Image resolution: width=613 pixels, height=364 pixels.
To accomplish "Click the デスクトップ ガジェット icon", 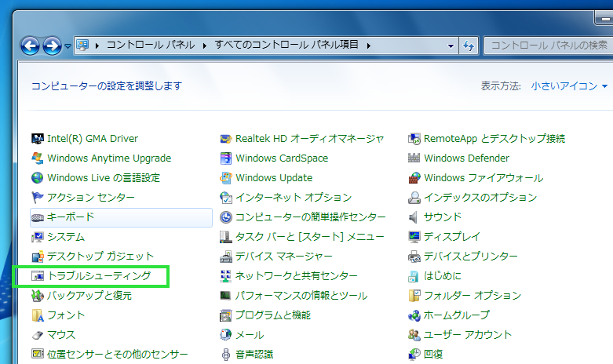I will [x=38, y=257].
